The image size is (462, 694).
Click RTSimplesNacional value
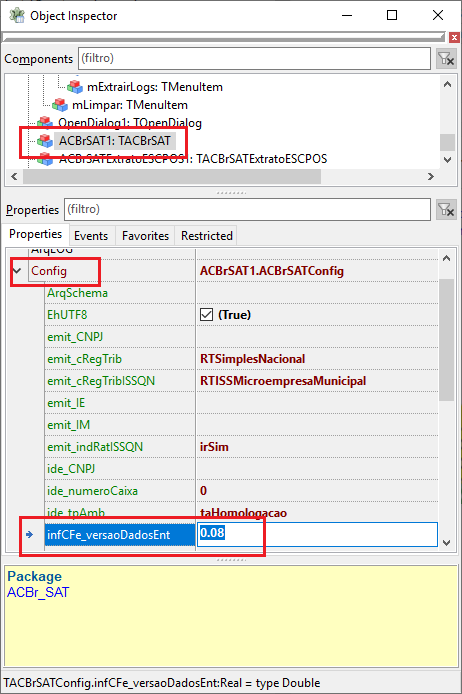252,359
